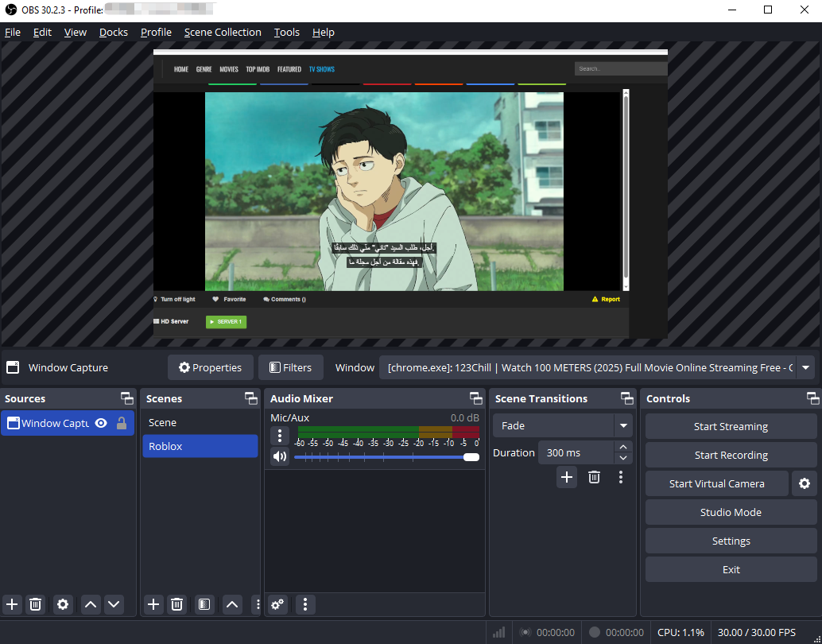Enter Studio Mode
Image resolution: width=822 pixels, height=644 pixels.
pyautogui.click(x=731, y=512)
